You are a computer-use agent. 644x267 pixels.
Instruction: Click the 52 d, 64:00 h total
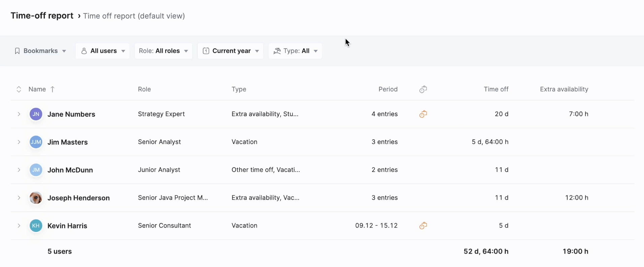tap(486, 251)
